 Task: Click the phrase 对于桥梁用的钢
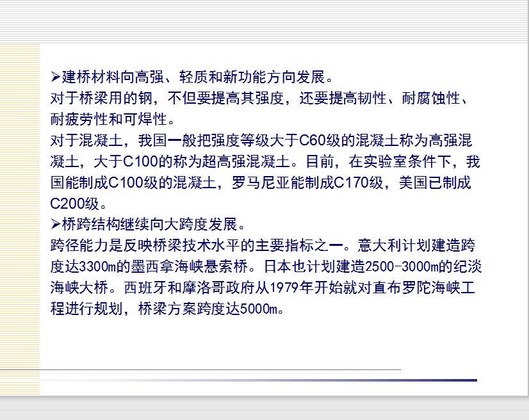tap(101, 98)
